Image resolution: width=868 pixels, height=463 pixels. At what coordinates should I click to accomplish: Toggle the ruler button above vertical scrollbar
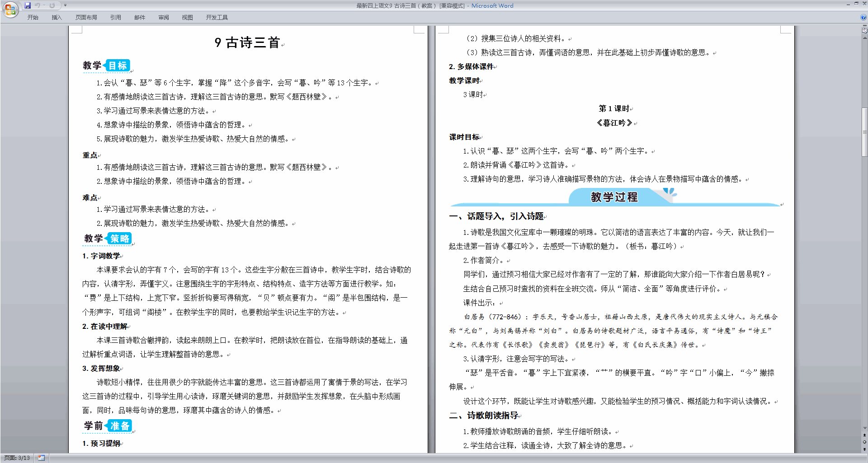click(x=864, y=31)
